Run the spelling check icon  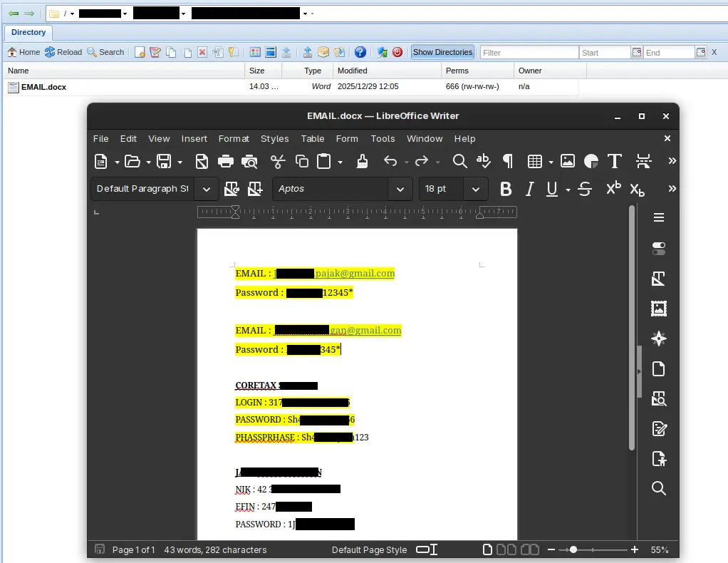[x=484, y=161]
